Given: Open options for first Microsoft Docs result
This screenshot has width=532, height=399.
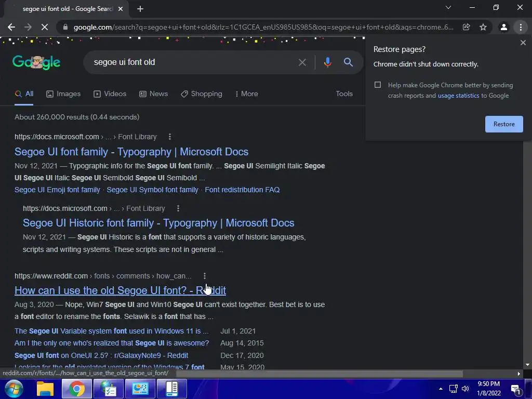Looking at the screenshot, I should click(170, 137).
